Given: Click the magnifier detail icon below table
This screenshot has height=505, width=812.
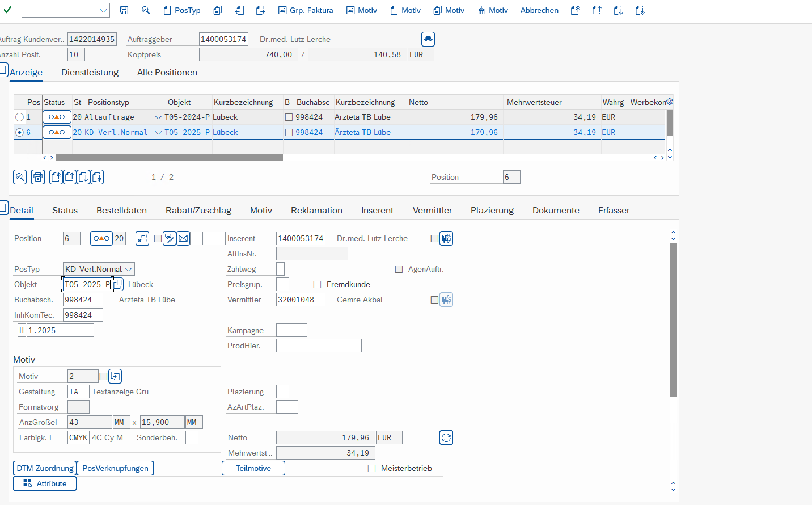Looking at the screenshot, I should point(20,177).
